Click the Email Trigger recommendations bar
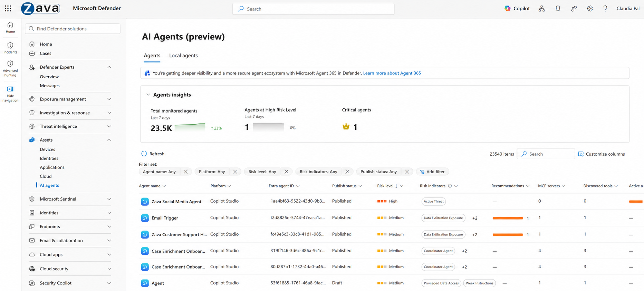Image resolution: width=644 pixels, height=291 pixels. coord(508,218)
